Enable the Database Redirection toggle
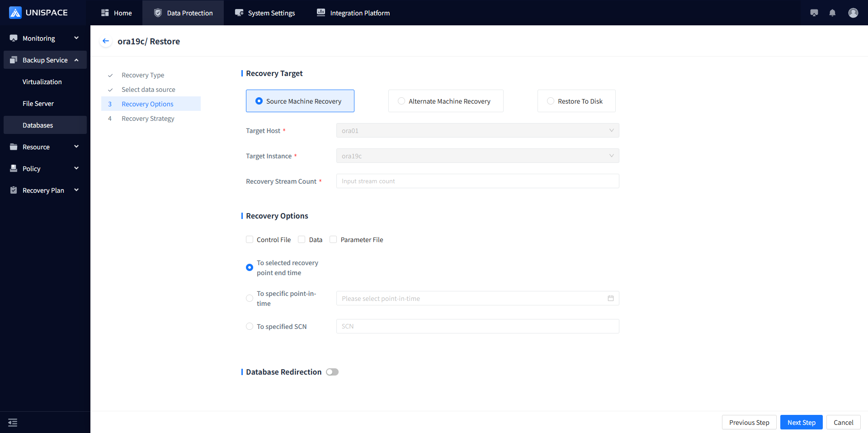Viewport: 868px width, 433px height. click(x=332, y=372)
